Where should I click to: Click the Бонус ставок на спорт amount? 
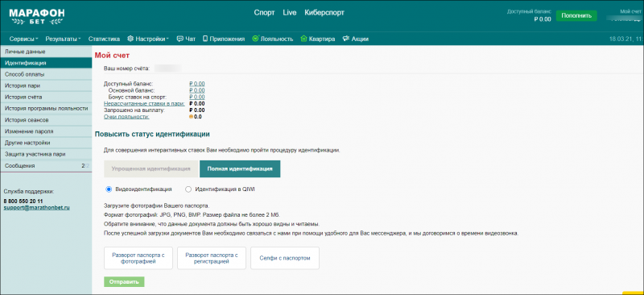coord(197,97)
